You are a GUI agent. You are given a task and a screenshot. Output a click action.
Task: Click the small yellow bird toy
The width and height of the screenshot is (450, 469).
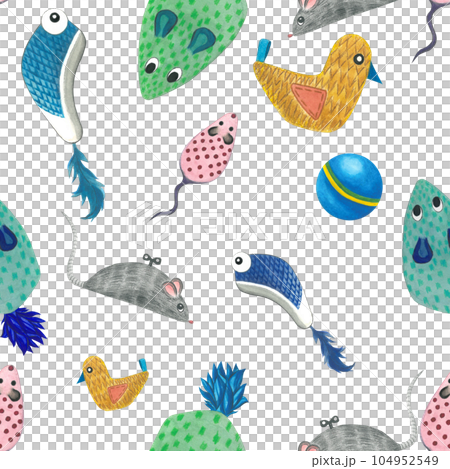113,383
